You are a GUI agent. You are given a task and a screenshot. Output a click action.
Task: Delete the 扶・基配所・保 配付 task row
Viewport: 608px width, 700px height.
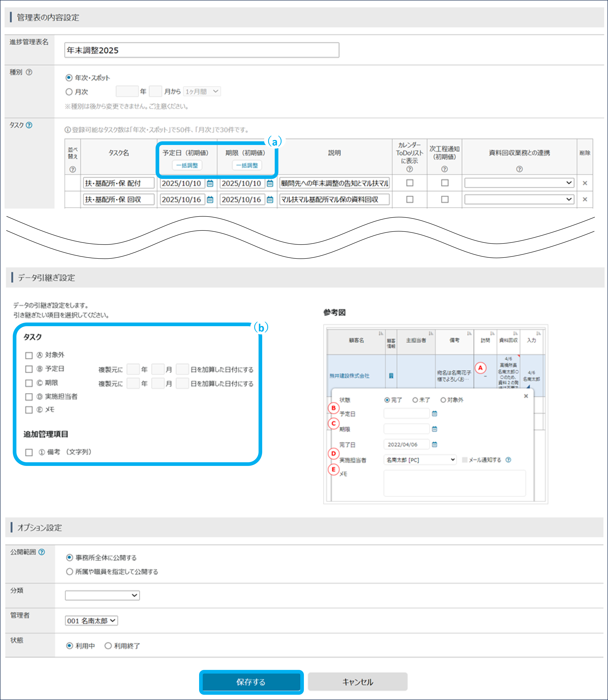(585, 183)
